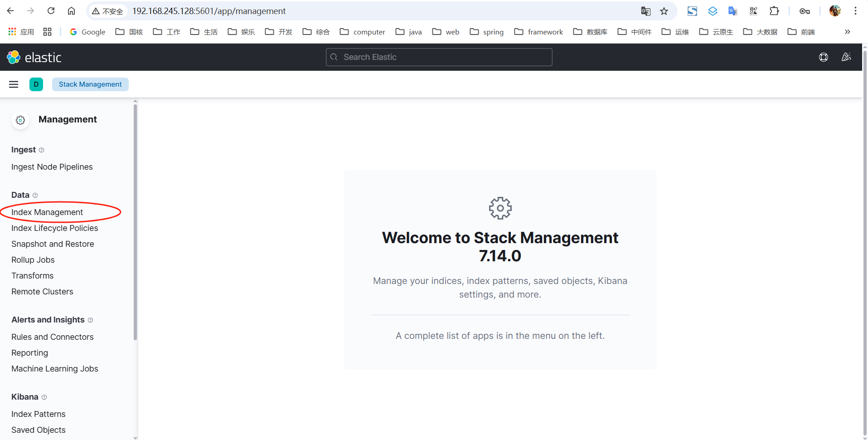
Task: Open the framework bookmark folder
Action: [x=538, y=32]
